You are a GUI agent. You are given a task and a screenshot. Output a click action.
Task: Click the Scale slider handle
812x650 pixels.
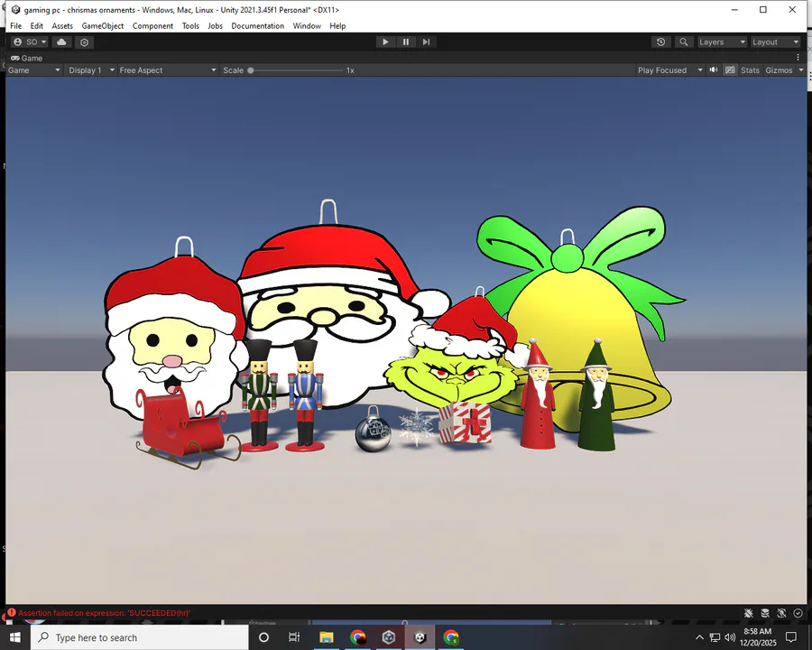(251, 70)
